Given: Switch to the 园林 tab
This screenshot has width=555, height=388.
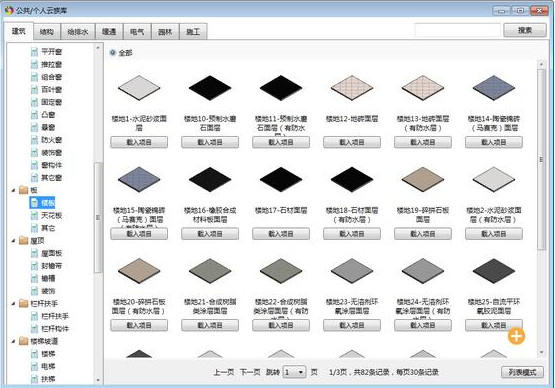Looking at the screenshot, I should (165, 32).
